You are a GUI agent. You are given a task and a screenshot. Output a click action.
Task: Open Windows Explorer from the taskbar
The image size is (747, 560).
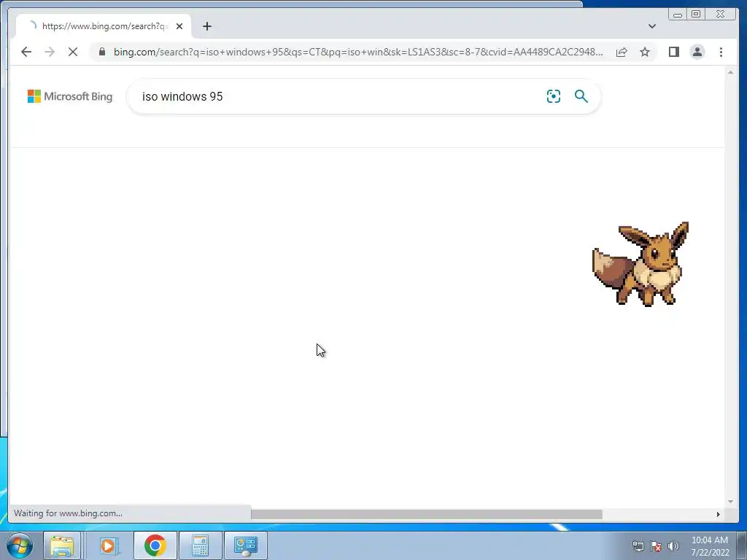62,545
